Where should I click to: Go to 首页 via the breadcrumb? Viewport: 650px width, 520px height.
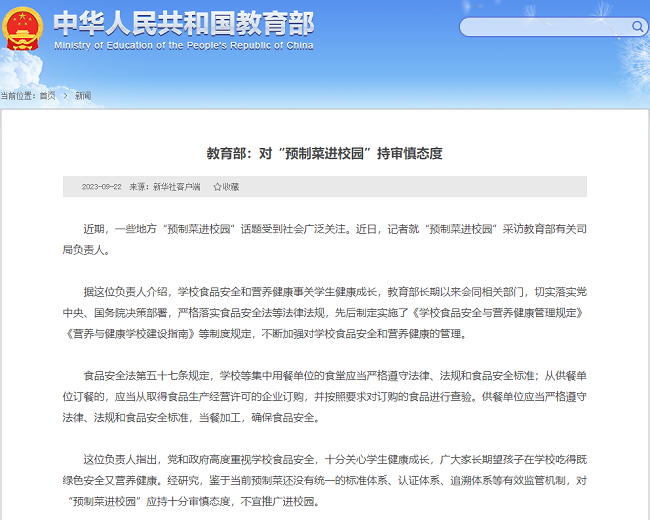[47, 96]
